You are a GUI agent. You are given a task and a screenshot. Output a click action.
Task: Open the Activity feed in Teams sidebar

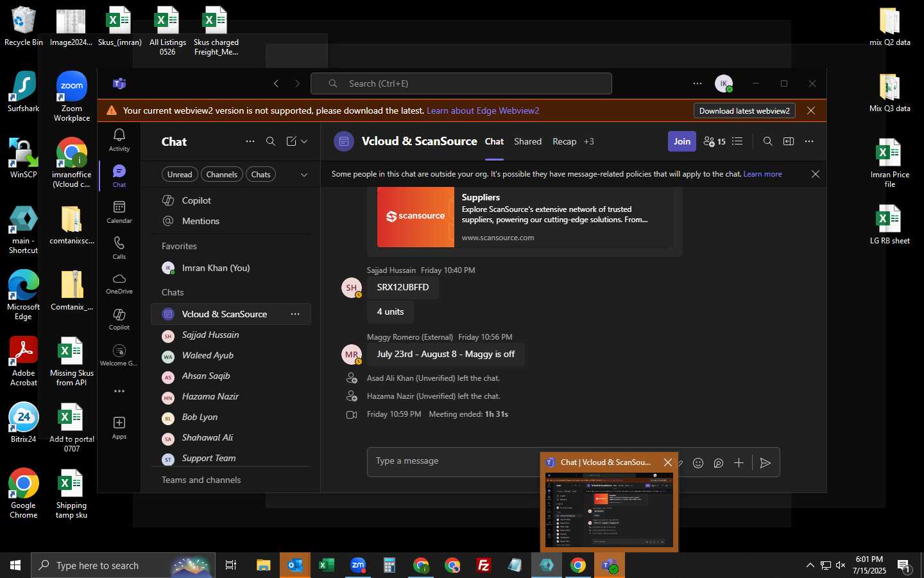(x=119, y=139)
